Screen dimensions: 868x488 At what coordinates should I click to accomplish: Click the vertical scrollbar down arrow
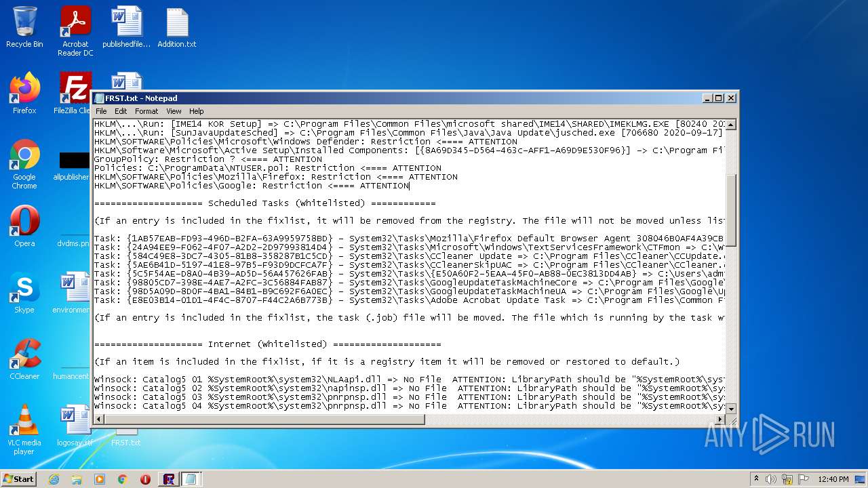[731, 409]
